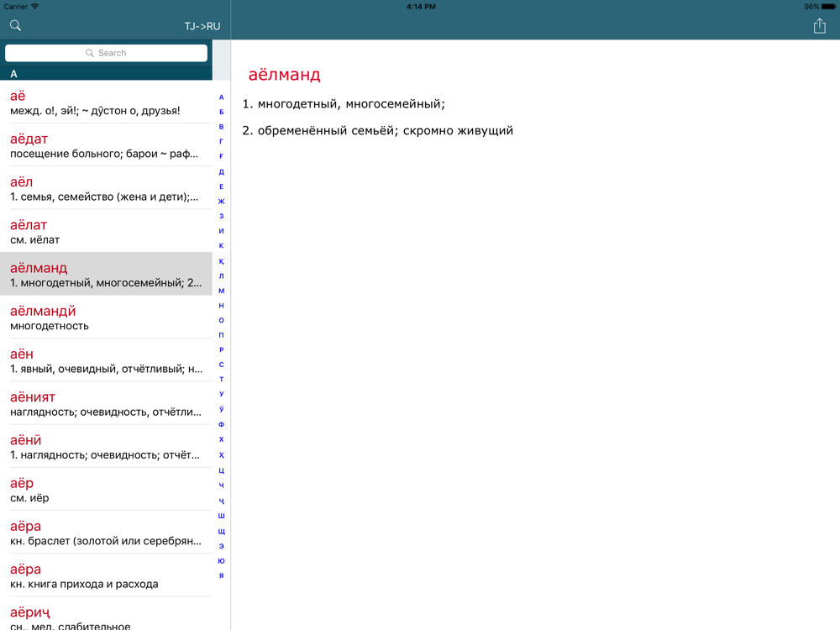This screenshot has height=630, width=840.
Task: Open the dictionary entry аёдат
Action: (x=106, y=145)
